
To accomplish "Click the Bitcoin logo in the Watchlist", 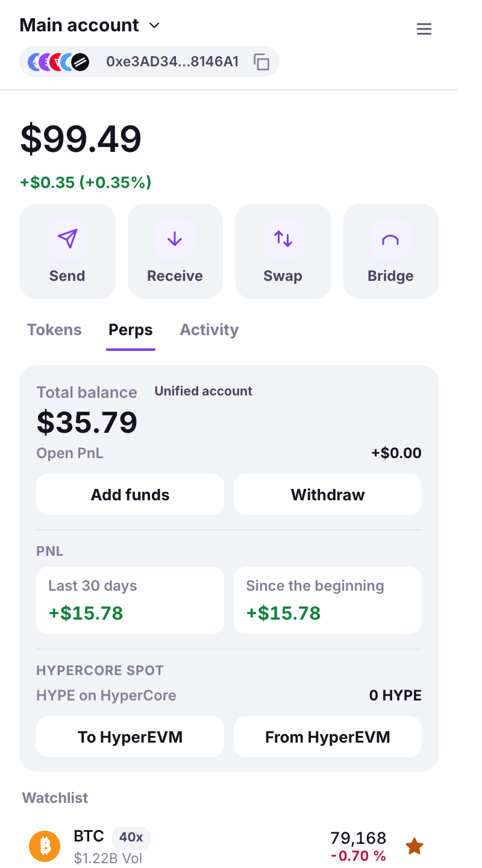I will [x=45, y=846].
